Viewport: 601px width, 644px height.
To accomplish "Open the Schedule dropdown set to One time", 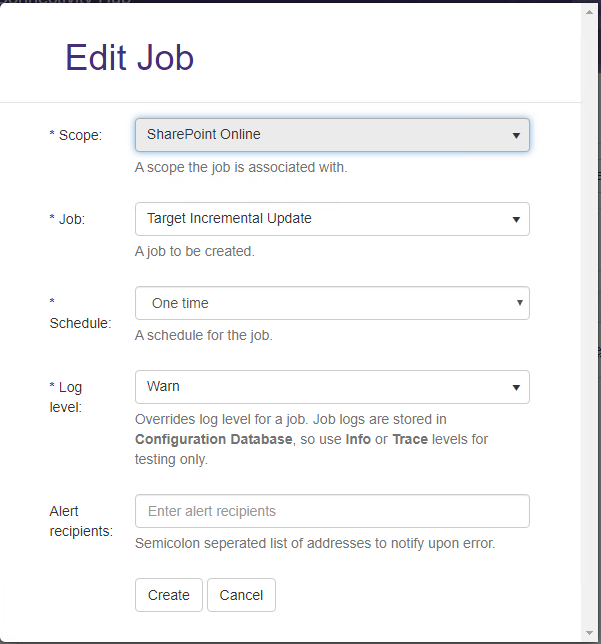I will 331,303.
